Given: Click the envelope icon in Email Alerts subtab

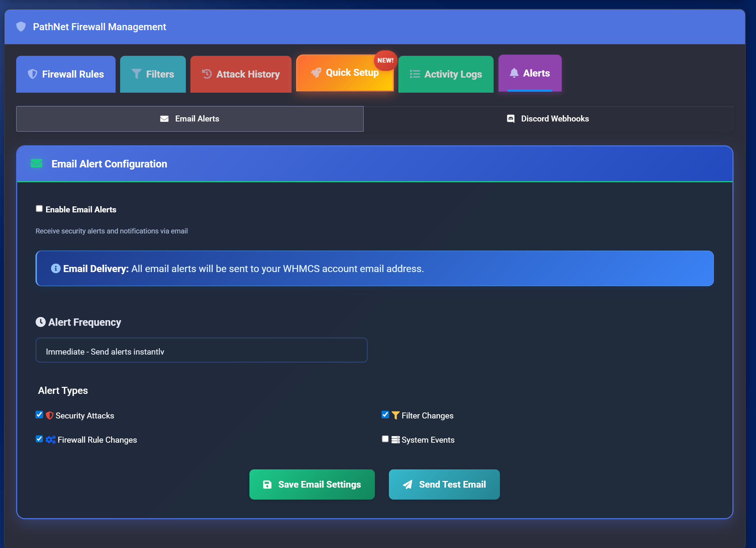Looking at the screenshot, I should [x=164, y=119].
